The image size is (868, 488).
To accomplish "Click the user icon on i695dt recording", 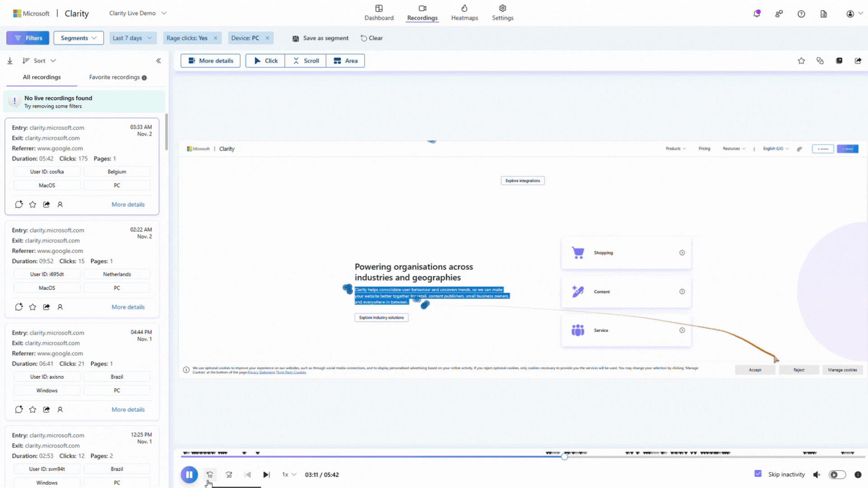I will (60, 307).
